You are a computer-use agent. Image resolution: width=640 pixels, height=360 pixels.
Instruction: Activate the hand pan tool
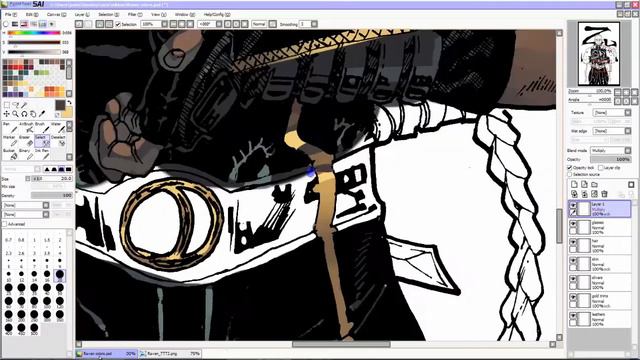33,114
